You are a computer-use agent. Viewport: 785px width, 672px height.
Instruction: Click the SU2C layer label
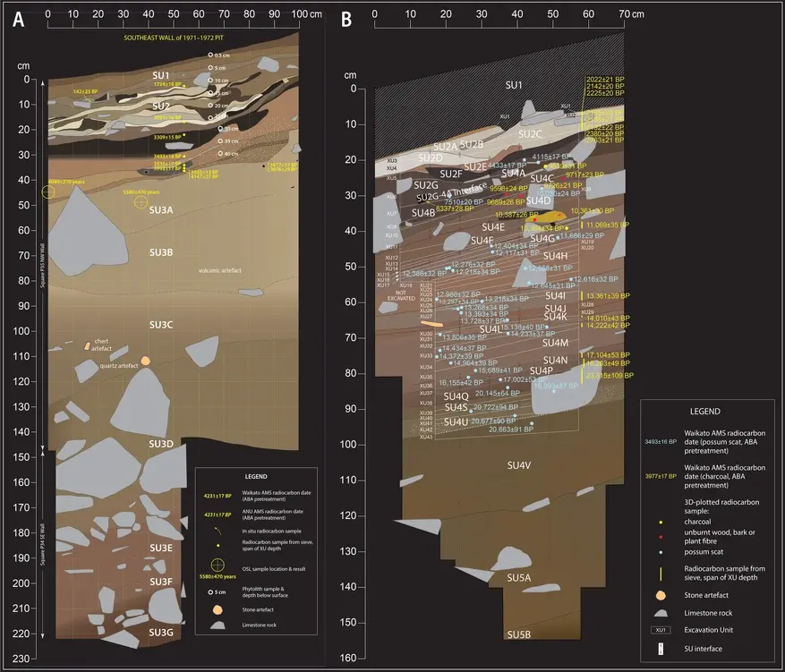530,134
